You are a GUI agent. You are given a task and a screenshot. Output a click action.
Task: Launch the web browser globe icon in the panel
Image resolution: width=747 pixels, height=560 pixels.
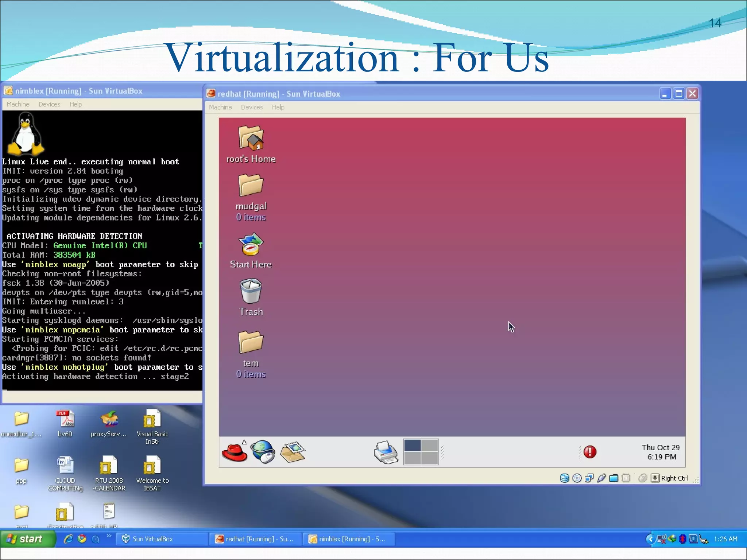tap(263, 452)
